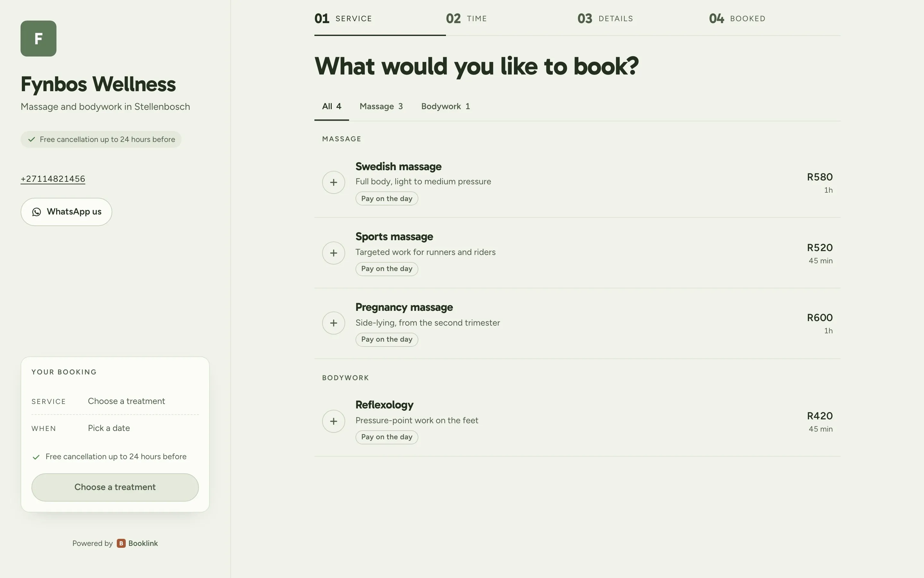924x578 pixels.
Task: Click Pay on the day under Swedish massage
Action: coord(387,198)
